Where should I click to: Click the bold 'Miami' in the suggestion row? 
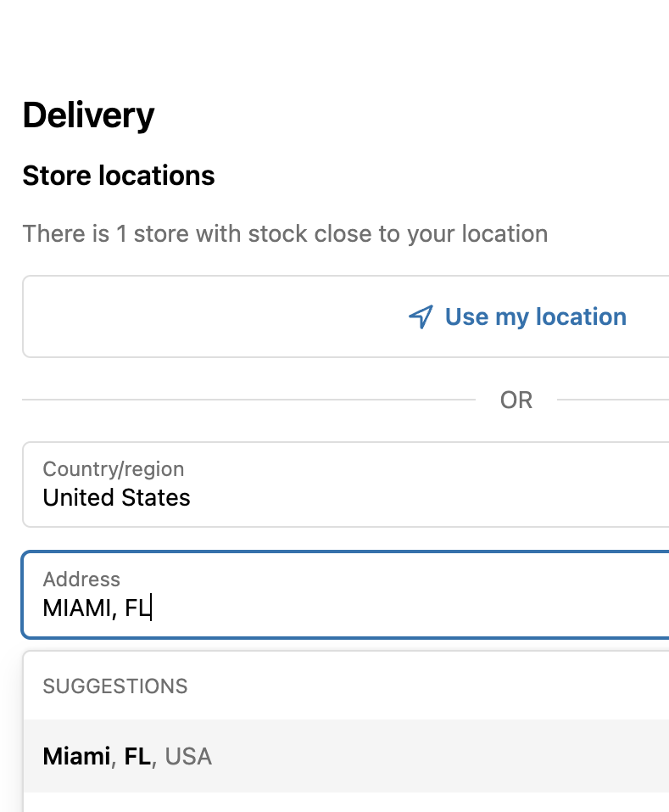click(76, 756)
